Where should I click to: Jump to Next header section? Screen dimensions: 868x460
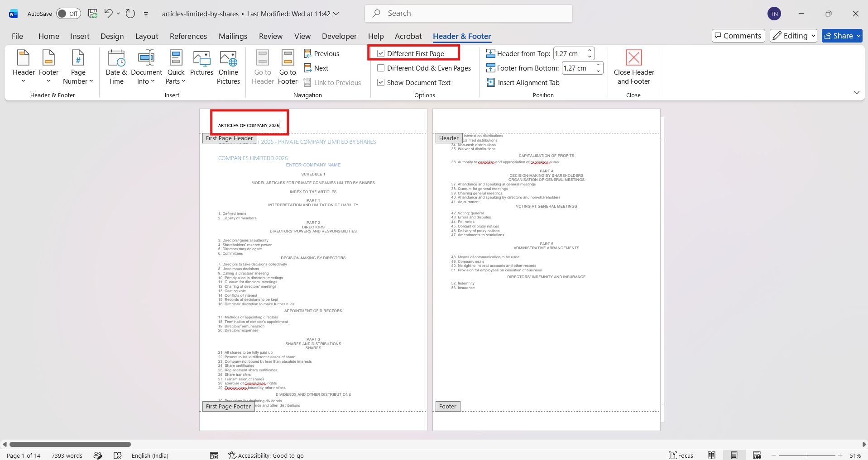coord(316,68)
